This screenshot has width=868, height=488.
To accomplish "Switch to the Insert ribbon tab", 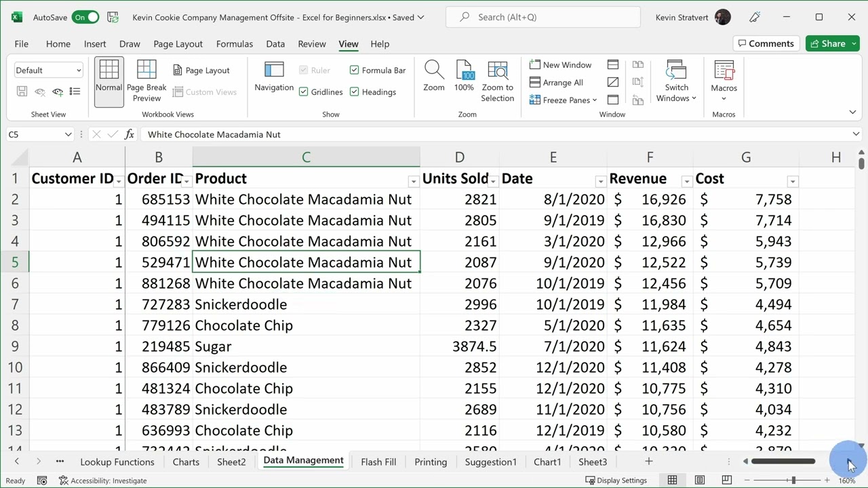I will coord(95,43).
